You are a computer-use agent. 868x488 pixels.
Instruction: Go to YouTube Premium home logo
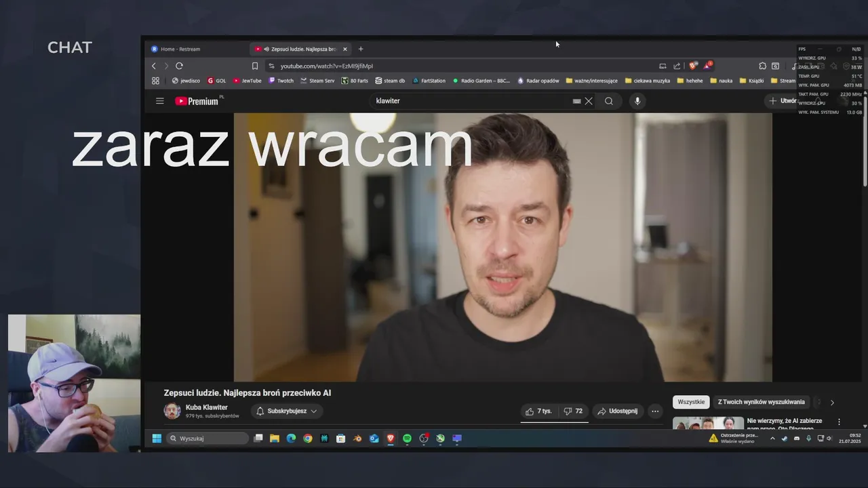(197, 101)
